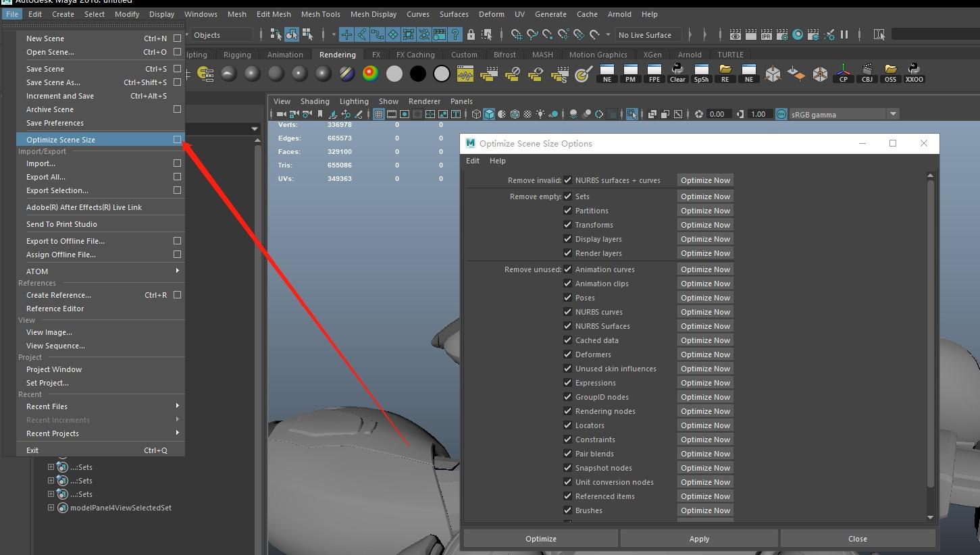Click Optimize Now beside Display layers
Image resolution: width=980 pixels, height=555 pixels.
coord(705,239)
